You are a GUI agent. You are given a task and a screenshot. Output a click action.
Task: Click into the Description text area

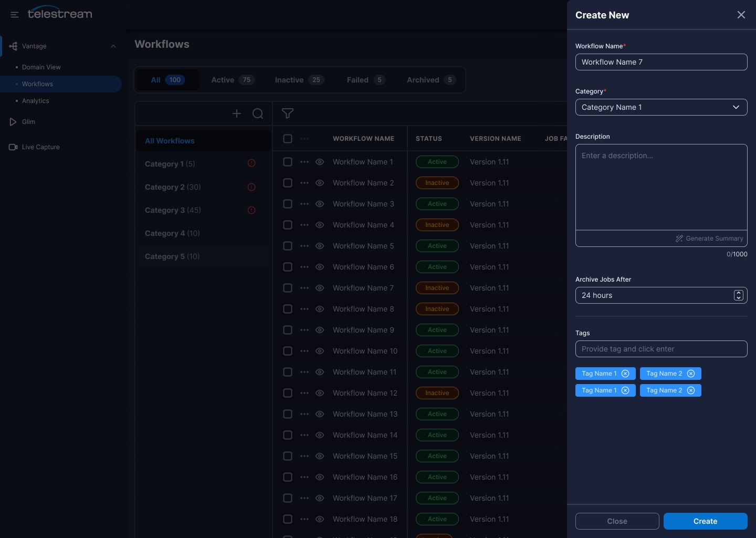pos(661,187)
